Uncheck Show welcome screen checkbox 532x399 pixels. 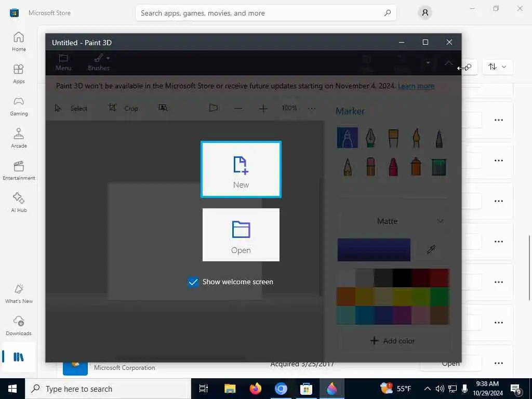pos(193,282)
